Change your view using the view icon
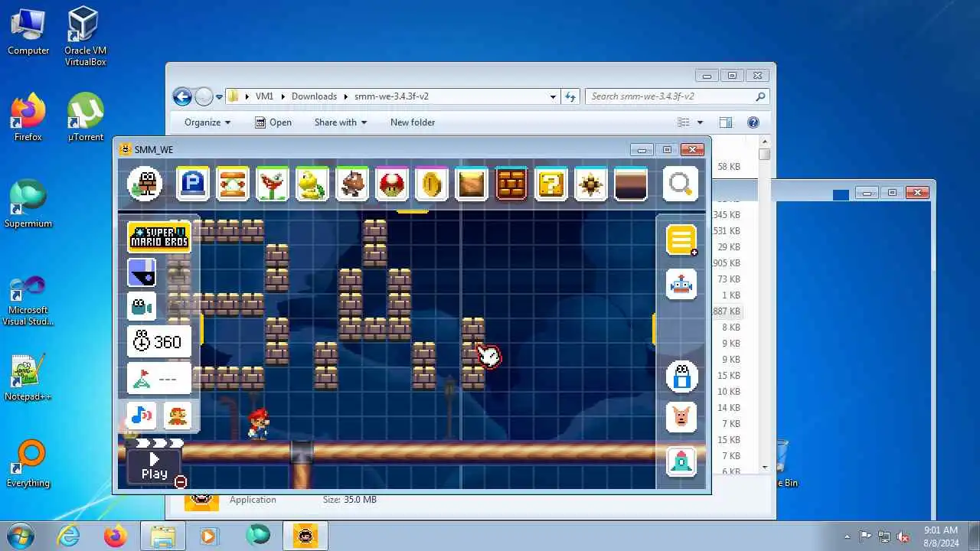Viewport: 980px width, 551px height. [x=684, y=122]
